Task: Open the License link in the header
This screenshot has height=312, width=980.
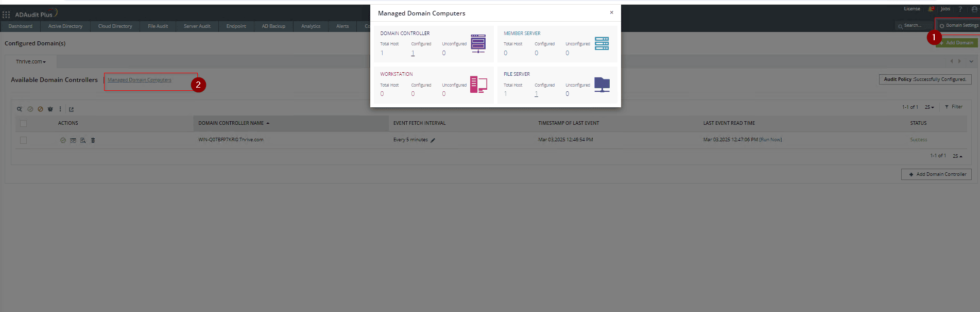Action: tap(912, 9)
